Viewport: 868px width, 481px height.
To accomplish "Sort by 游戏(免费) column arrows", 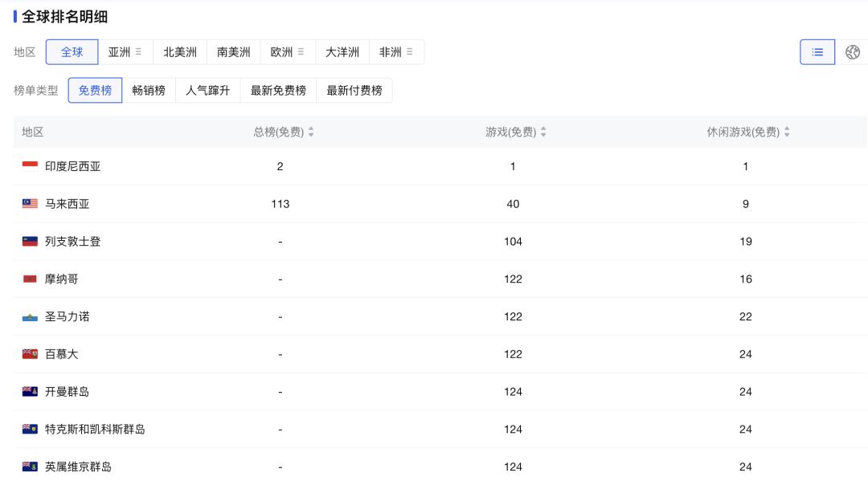I will [543, 132].
